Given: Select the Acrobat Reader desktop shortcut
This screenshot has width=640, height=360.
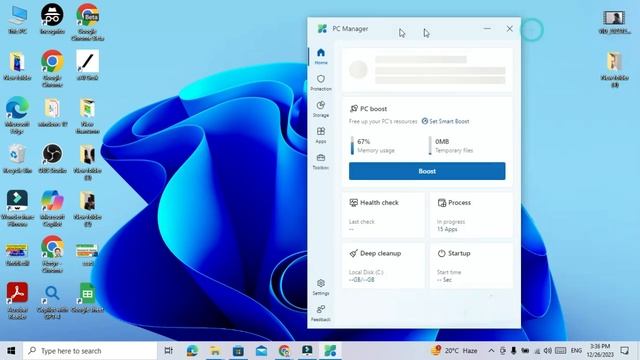Looking at the screenshot, I should coord(17,300).
